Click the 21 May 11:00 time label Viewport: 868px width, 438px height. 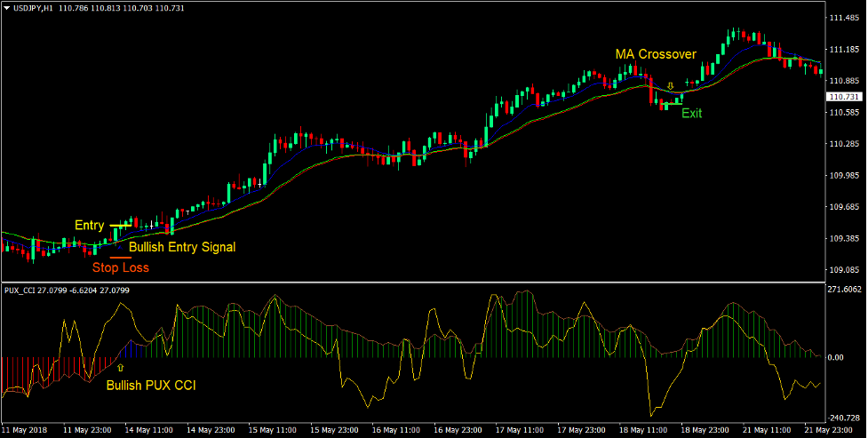click(x=767, y=430)
